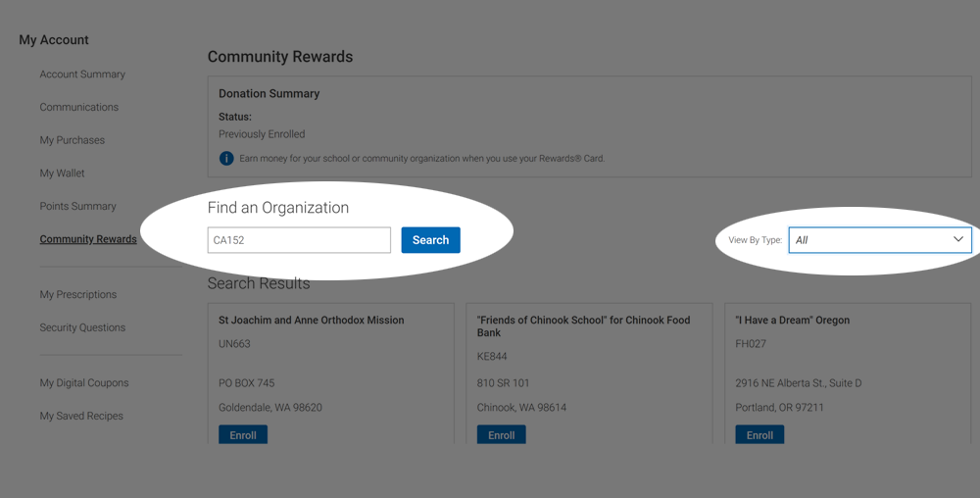Focus the Find an Organization input field
The height and width of the screenshot is (498, 980).
[299, 240]
